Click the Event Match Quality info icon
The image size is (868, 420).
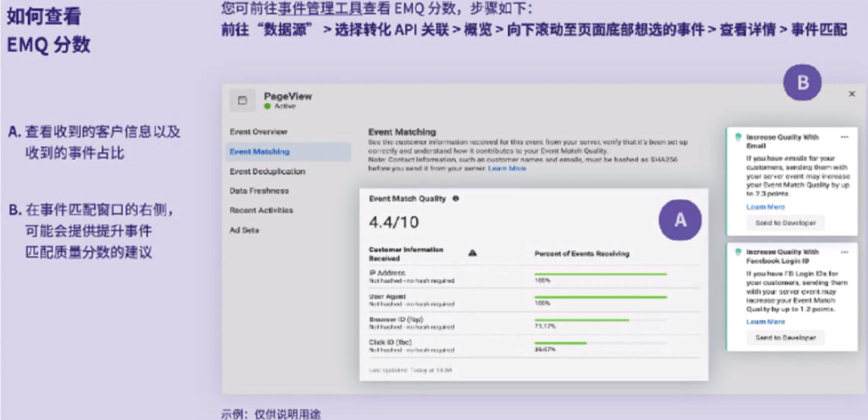coord(456,199)
